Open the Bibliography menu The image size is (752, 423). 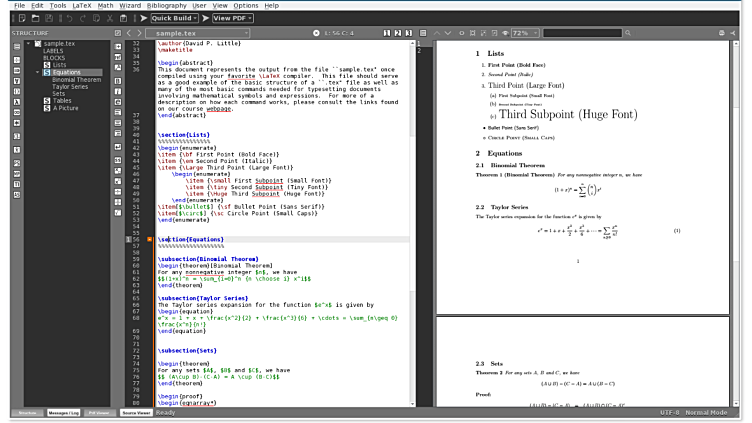tap(167, 5)
